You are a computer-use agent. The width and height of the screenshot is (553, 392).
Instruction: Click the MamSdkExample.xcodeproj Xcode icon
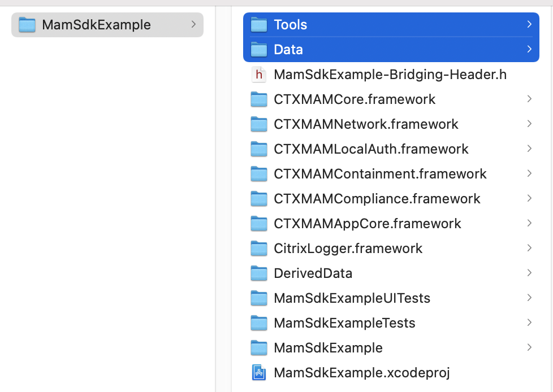[259, 373]
